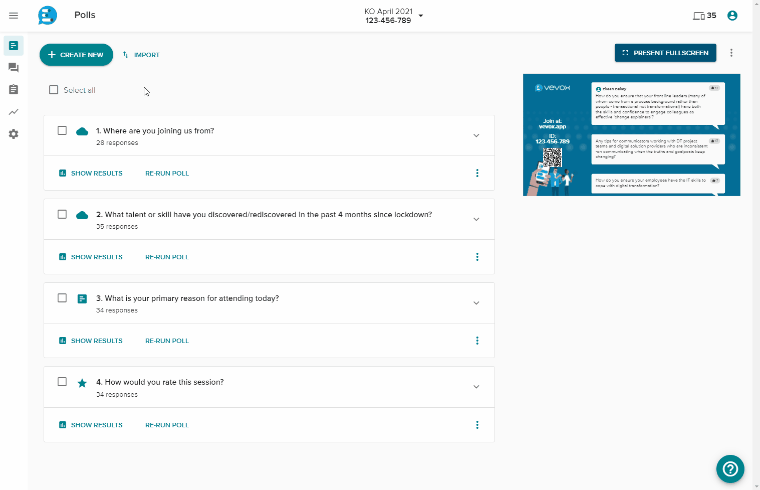Click the word cloud icon for poll 1
Screen dimensions: 760x490
pos(82,131)
